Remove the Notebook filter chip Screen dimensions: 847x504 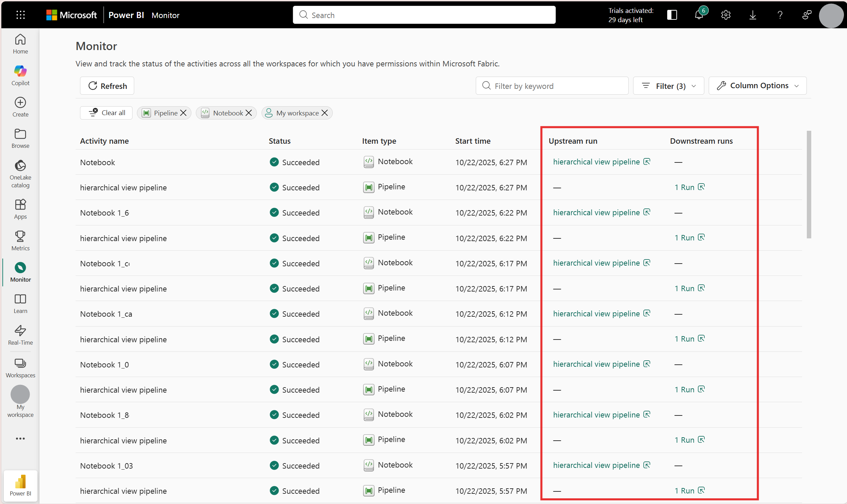click(249, 113)
